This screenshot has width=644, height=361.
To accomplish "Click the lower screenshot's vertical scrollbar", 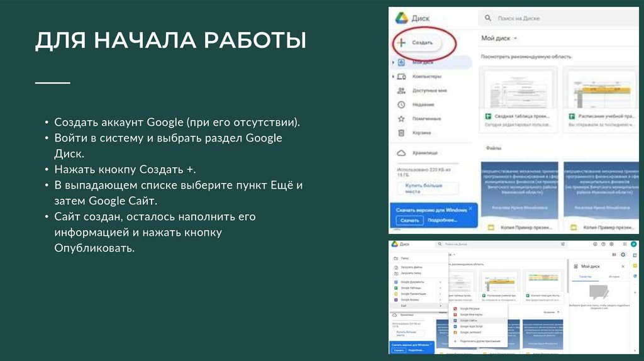I will coord(568,276).
